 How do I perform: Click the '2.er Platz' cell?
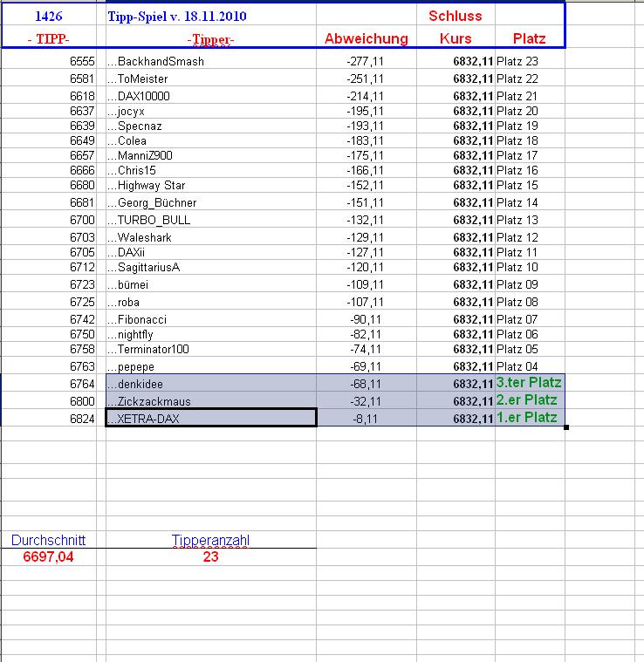click(530, 399)
